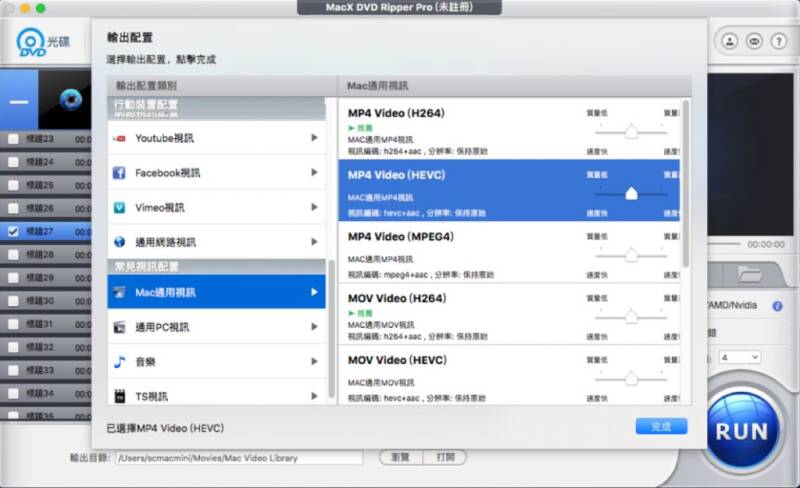Screen dimensions: 800x488
Task: Select the Vimeo視訊 category
Action: pyautogui.click(x=216, y=207)
